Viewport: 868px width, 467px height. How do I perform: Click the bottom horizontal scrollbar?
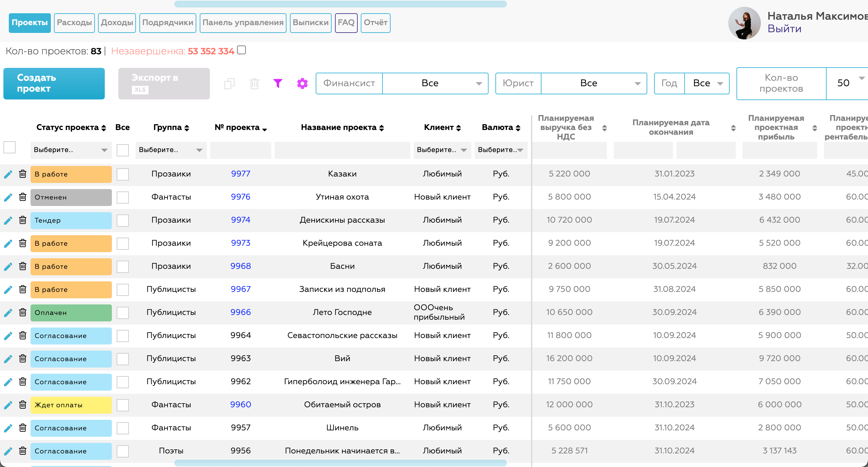[340, 463]
